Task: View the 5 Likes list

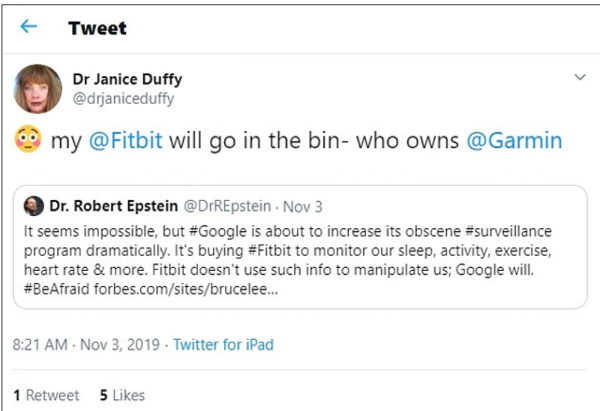Action: point(122,395)
